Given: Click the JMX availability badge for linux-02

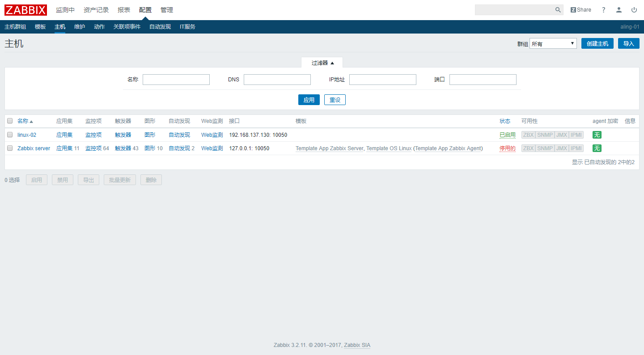Looking at the screenshot, I should (561, 135).
